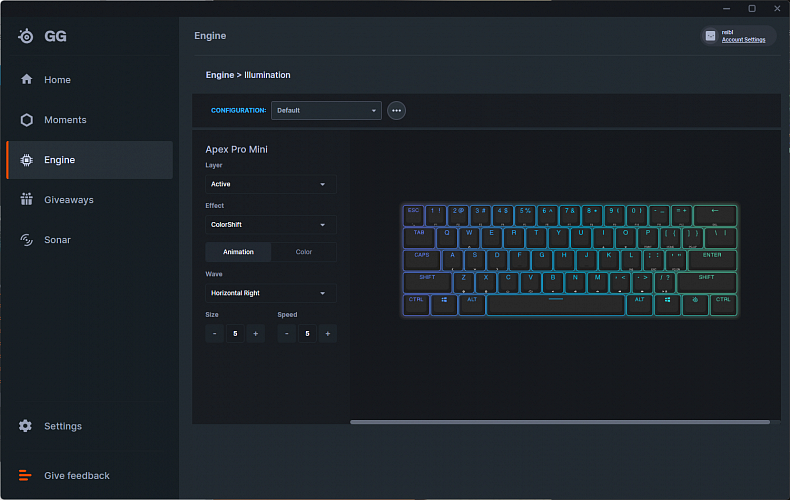This screenshot has width=790, height=500.
Task: Click the Giveaways gift icon
Action: pos(27,199)
